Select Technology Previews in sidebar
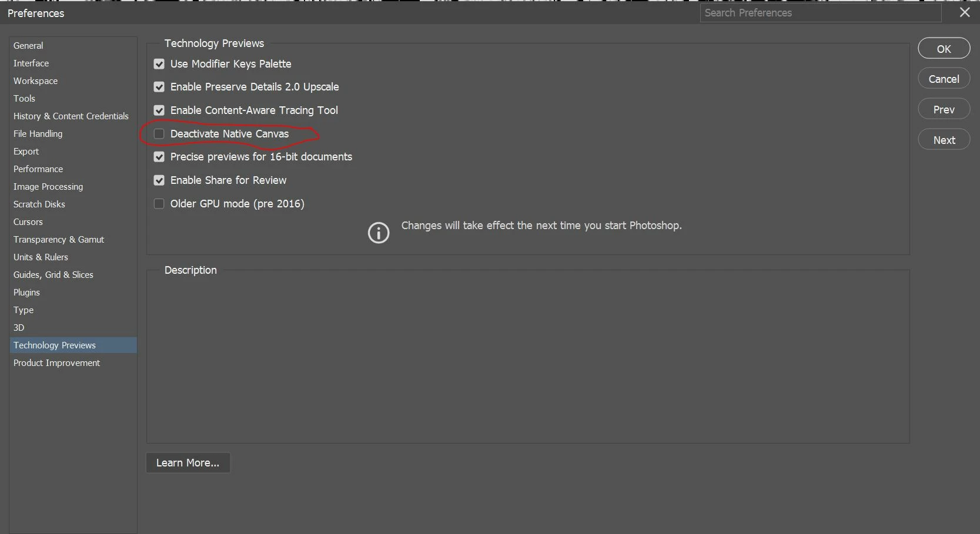980x534 pixels. (x=73, y=345)
